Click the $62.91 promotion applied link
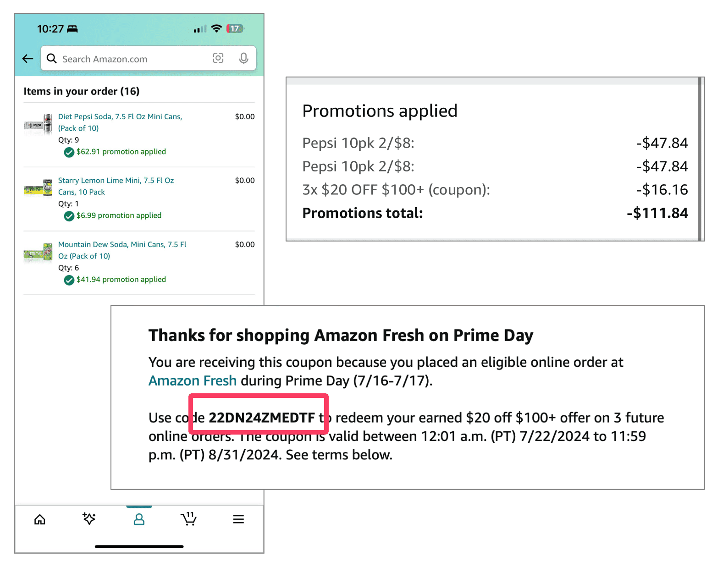This screenshot has width=728, height=562. pyautogui.click(x=121, y=152)
